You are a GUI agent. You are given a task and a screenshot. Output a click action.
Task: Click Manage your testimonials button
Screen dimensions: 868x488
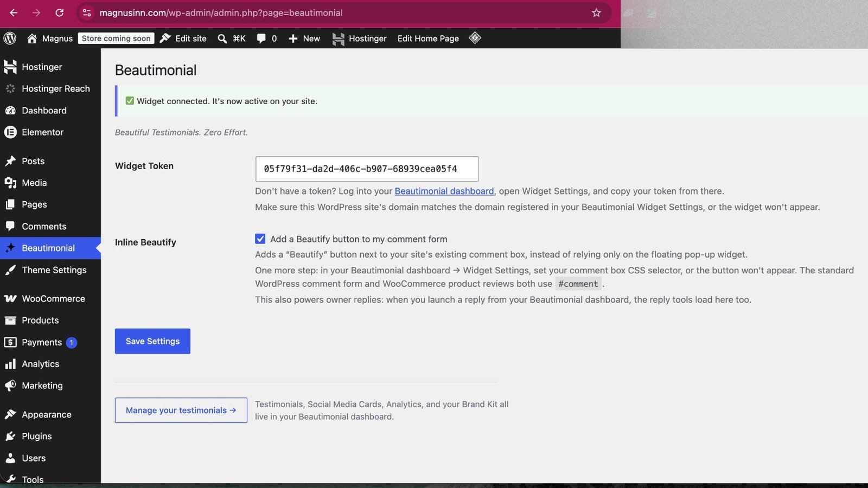point(181,410)
